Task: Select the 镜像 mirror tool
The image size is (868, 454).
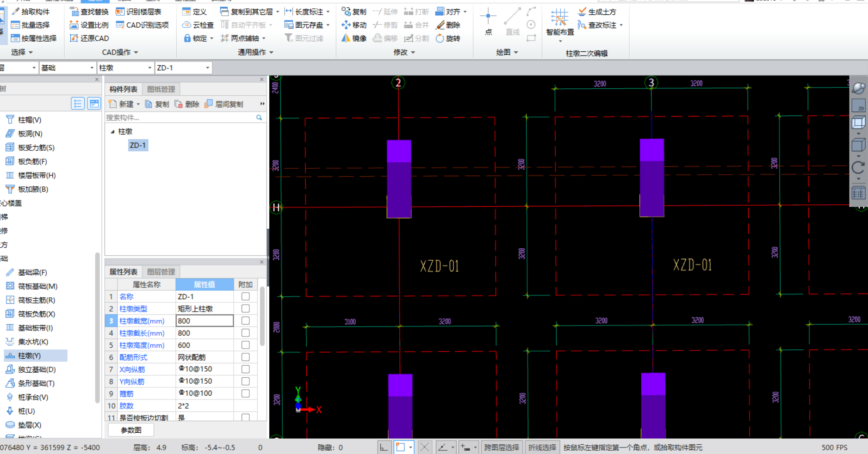Action: pos(354,38)
